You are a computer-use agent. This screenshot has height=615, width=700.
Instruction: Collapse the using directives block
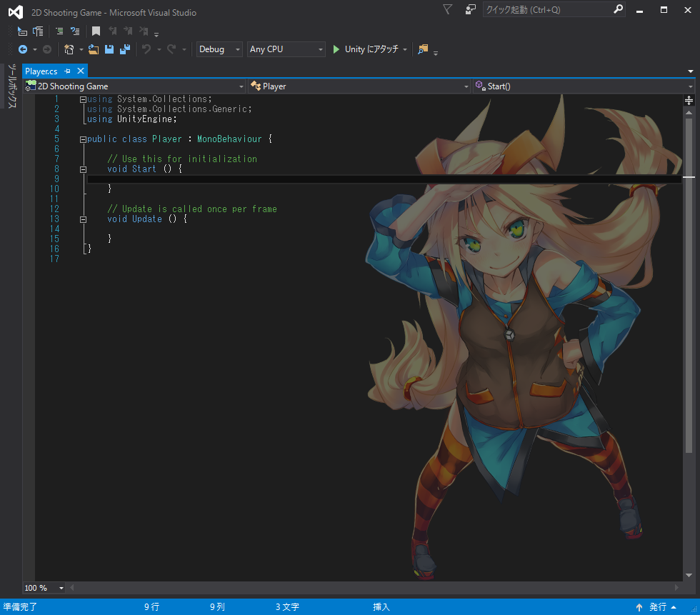(83, 99)
